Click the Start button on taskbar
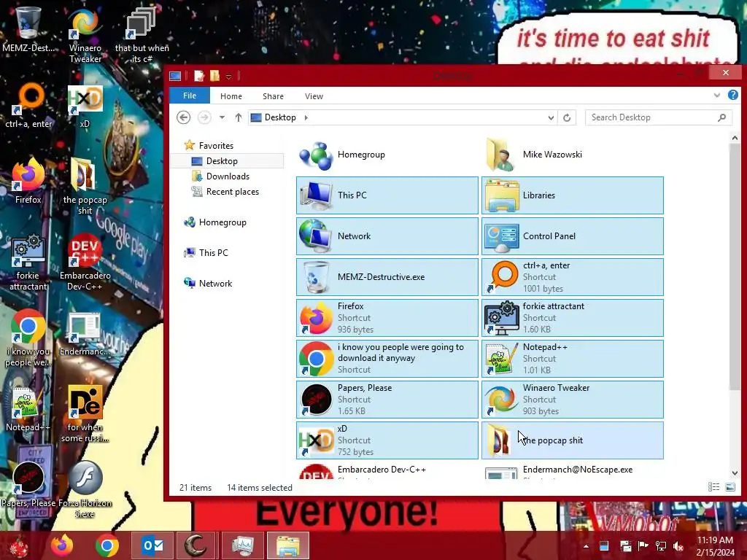This screenshot has height=560, width=747. (19, 546)
